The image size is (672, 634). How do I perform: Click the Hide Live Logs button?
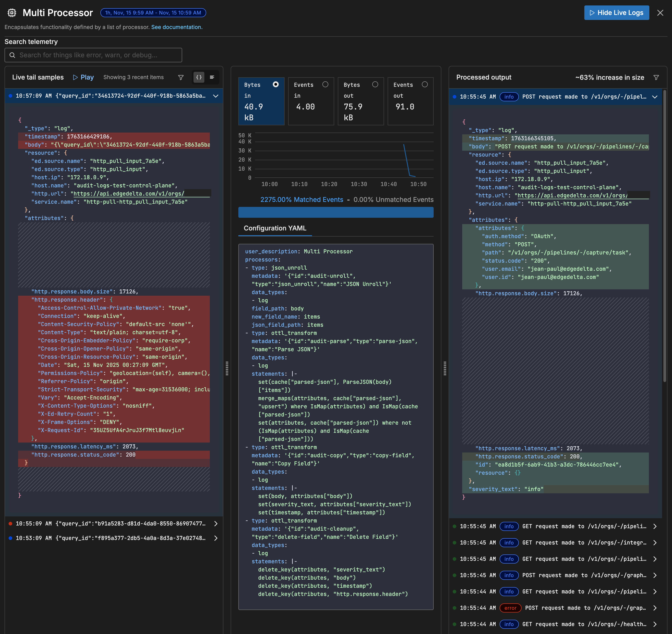click(616, 12)
